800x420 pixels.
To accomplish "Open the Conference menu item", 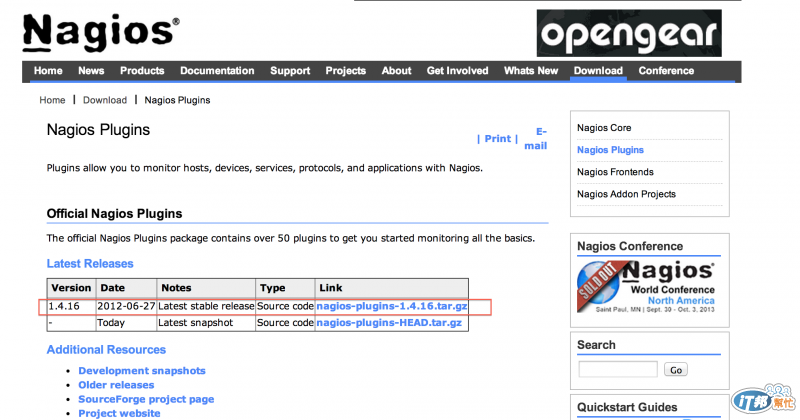I will coord(666,71).
